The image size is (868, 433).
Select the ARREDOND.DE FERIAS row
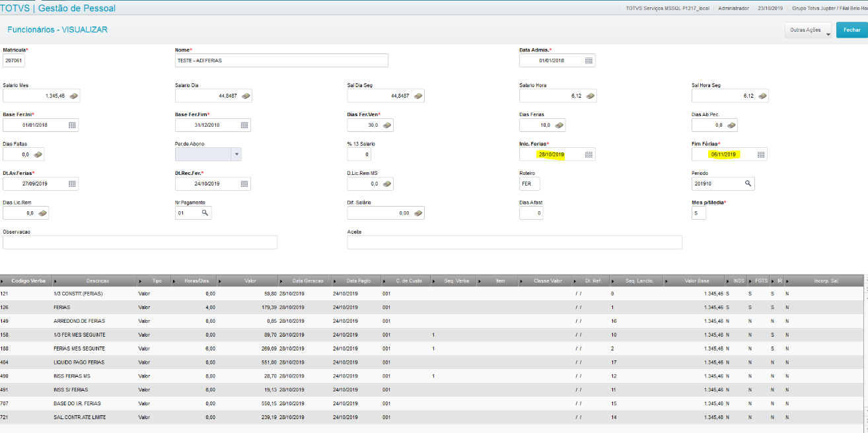pyautogui.click(x=431, y=321)
